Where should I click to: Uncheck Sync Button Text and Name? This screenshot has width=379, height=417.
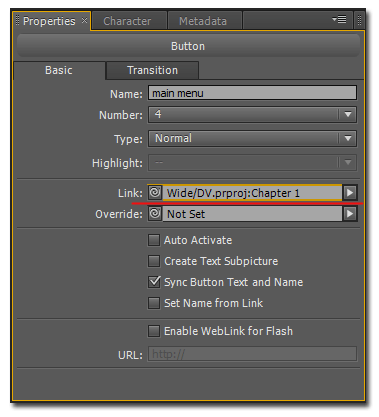(154, 282)
